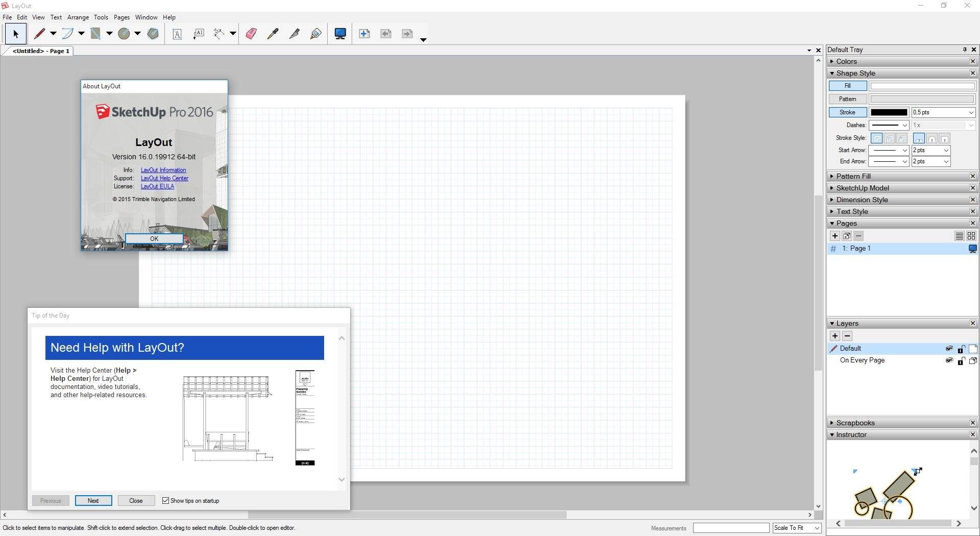Add a new layer in Layers panel
Image resolution: width=980 pixels, height=536 pixels.
click(835, 336)
